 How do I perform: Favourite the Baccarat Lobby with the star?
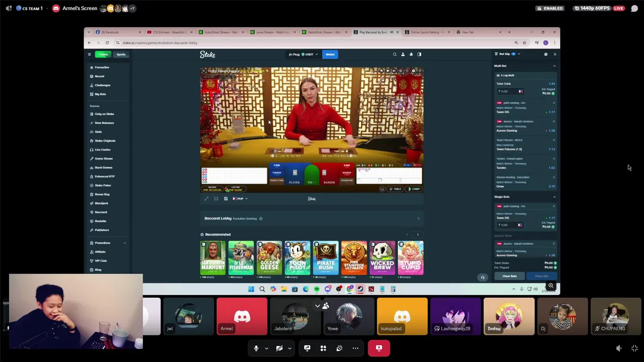[x=261, y=218]
